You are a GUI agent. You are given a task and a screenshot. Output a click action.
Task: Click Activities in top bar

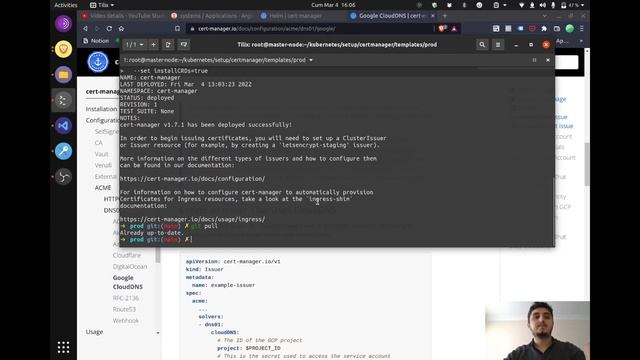tap(66, 5)
